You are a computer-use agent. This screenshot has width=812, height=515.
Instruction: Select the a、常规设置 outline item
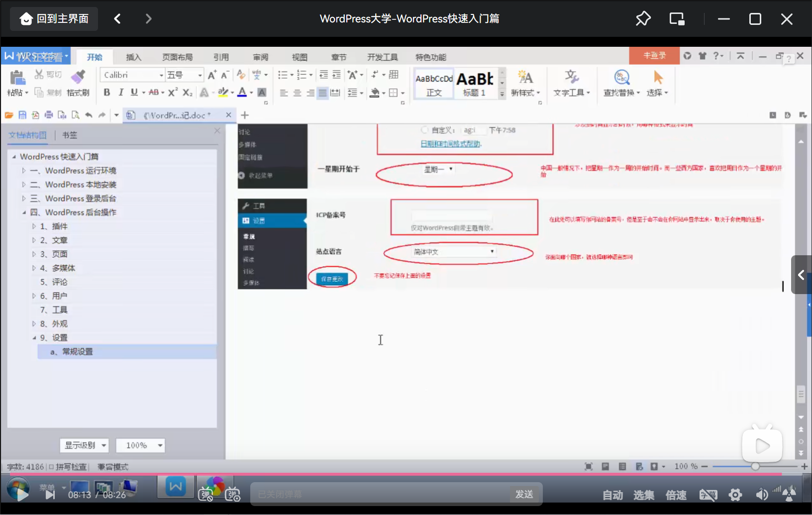coord(127,352)
